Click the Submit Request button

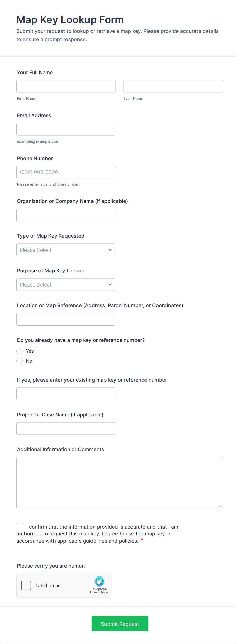click(x=120, y=624)
